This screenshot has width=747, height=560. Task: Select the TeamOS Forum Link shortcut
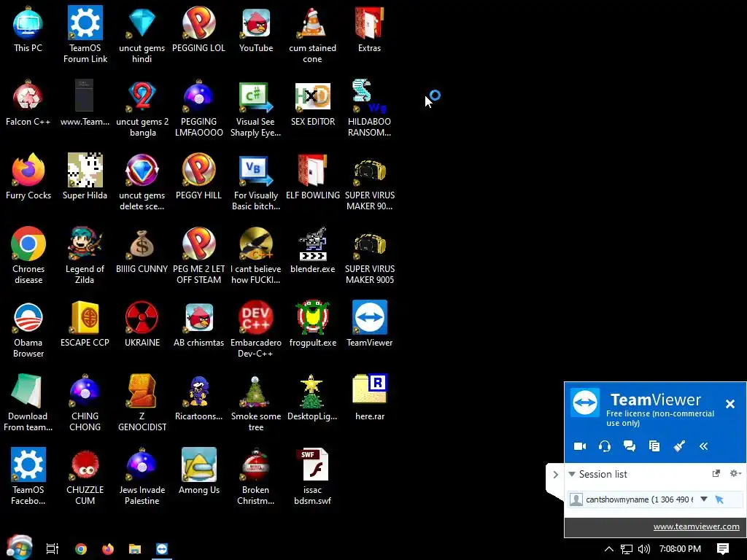coord(85,35)
